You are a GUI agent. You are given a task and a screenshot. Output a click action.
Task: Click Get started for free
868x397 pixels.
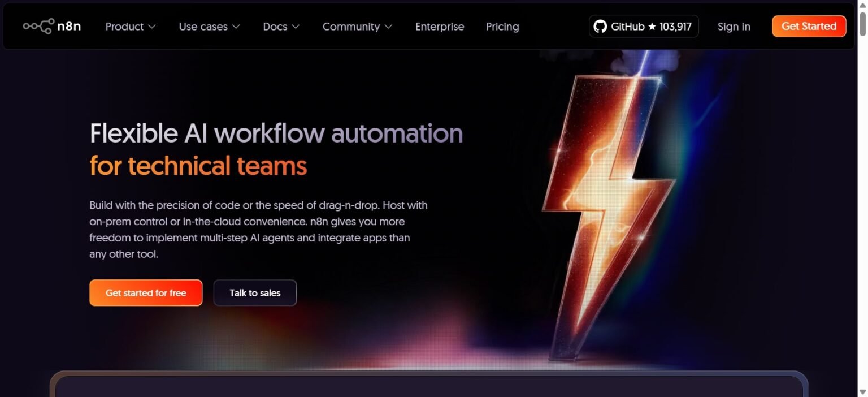(146, 293)
